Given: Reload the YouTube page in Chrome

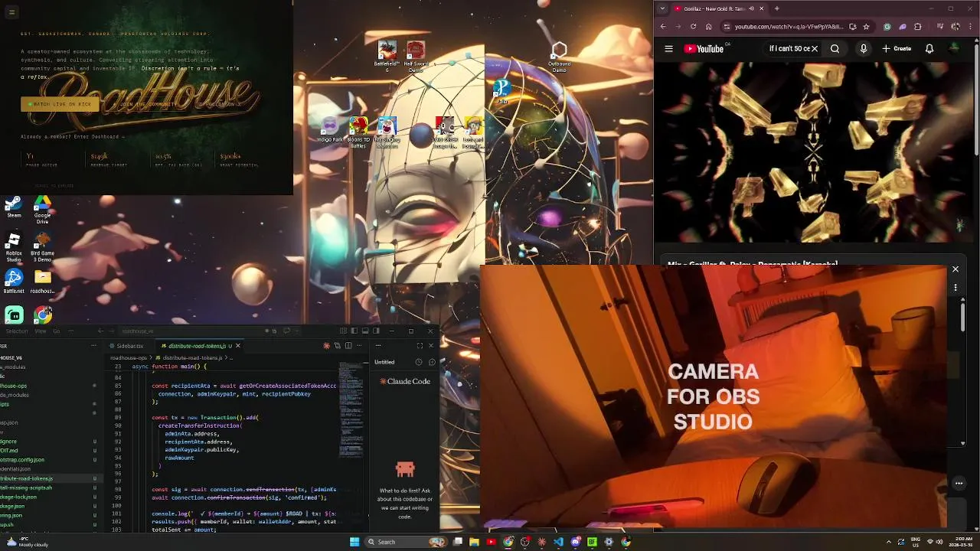Looking at the screenshot, I should pyautogui.click(x=694, y=27).
